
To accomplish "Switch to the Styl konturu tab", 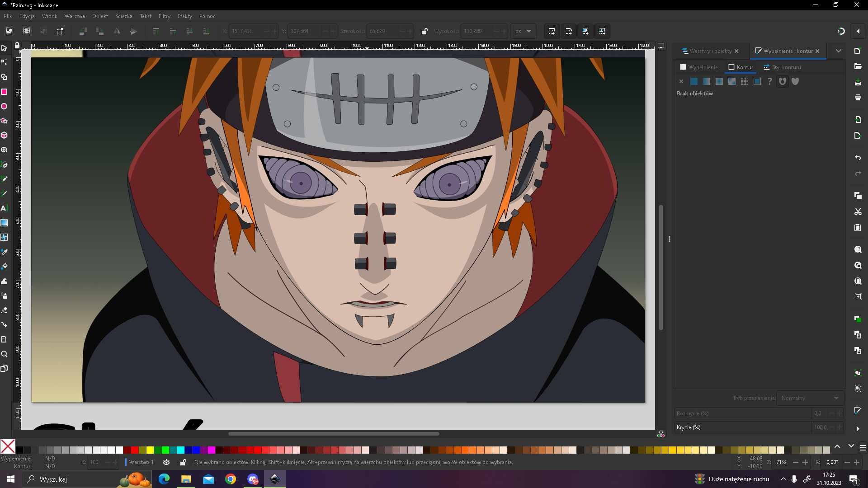I will [782, 67].
